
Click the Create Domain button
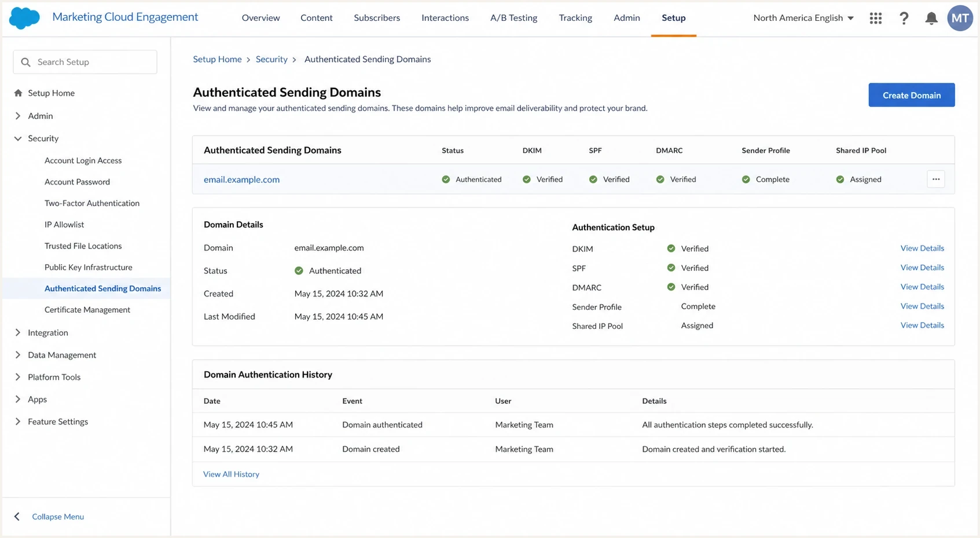tap(912, 95)
